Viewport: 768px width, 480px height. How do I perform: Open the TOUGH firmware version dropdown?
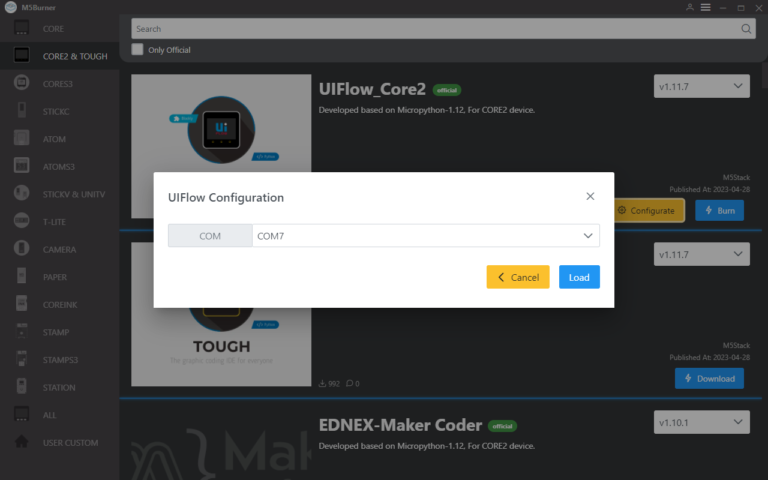point(701,255)
